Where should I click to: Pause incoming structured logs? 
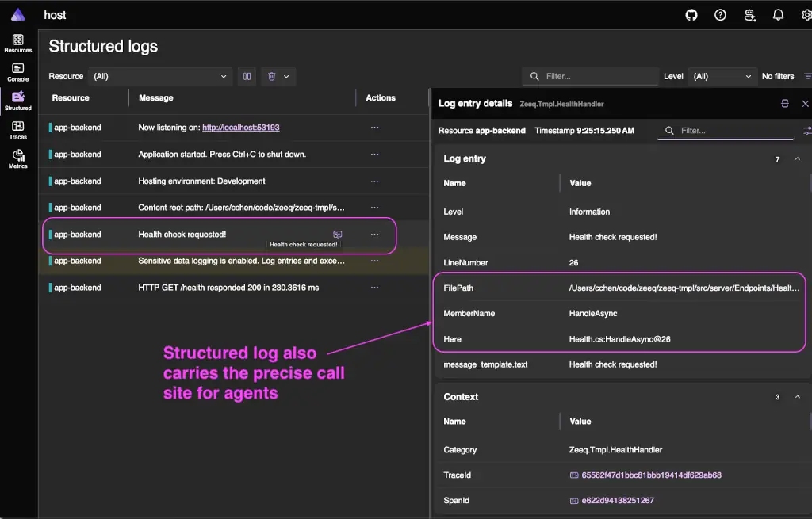pyautogui.click(x=247, y=76)
